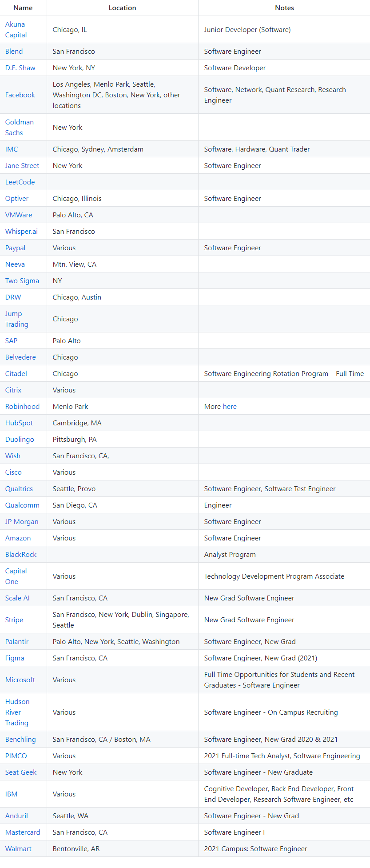Open the Jump Trading link
Screen dimensions: 370x868
pyautogui.click(x=16, y=319)
